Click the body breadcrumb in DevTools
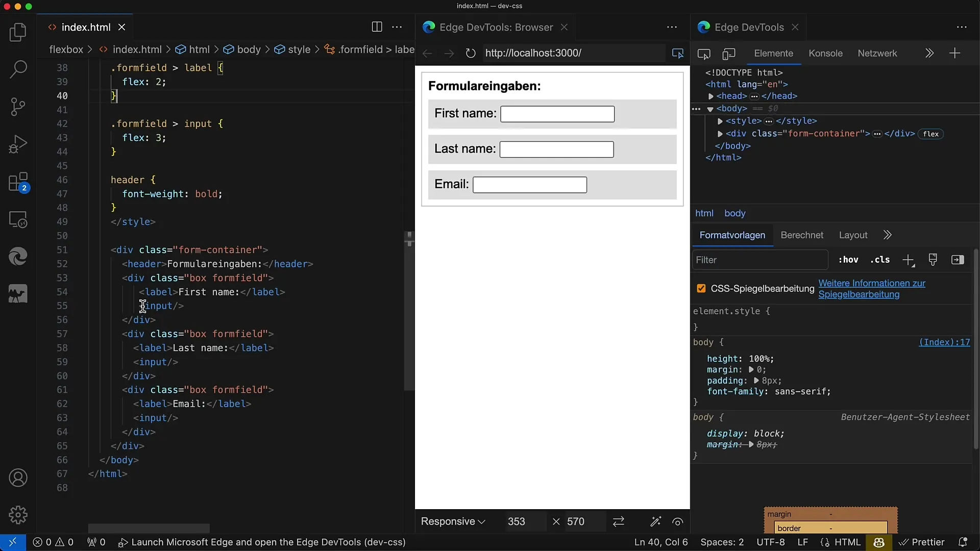 [734, 213]
